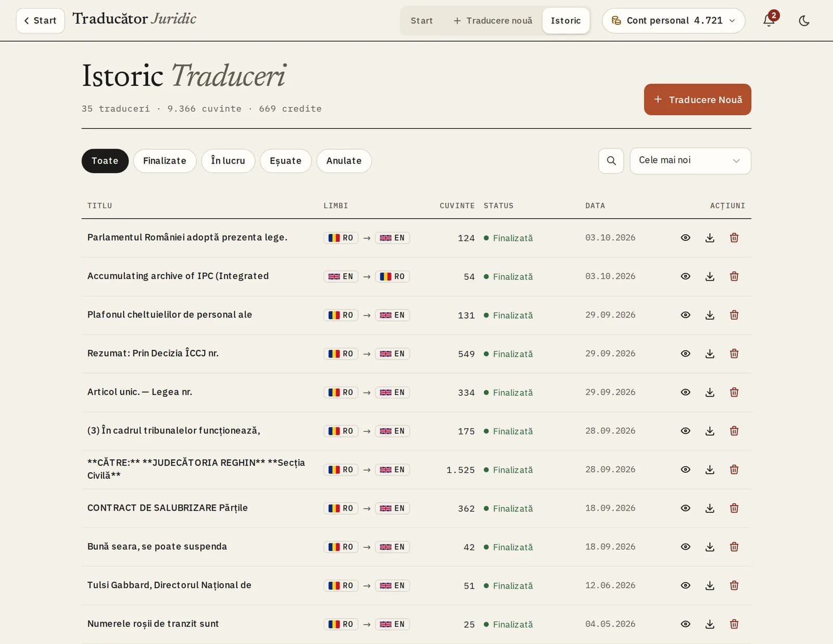
Task: Click the search magnifier icon
Action: tap(611, 161)
